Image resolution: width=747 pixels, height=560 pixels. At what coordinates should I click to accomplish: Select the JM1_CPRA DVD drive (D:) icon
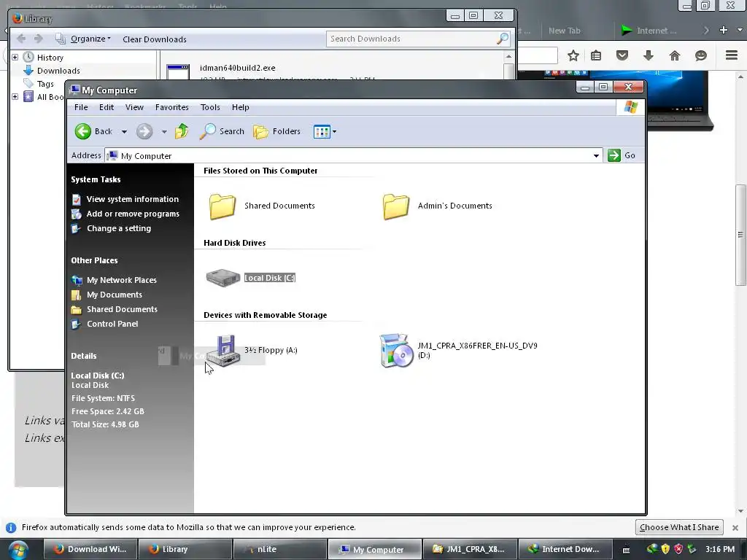pyautogui.click(x=396, y=351)
